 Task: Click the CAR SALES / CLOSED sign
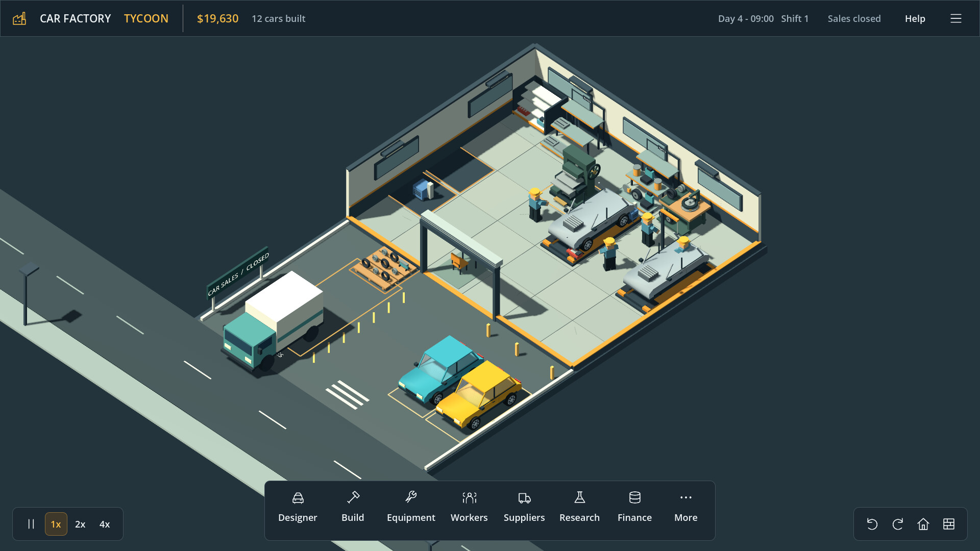pos(238,274)
